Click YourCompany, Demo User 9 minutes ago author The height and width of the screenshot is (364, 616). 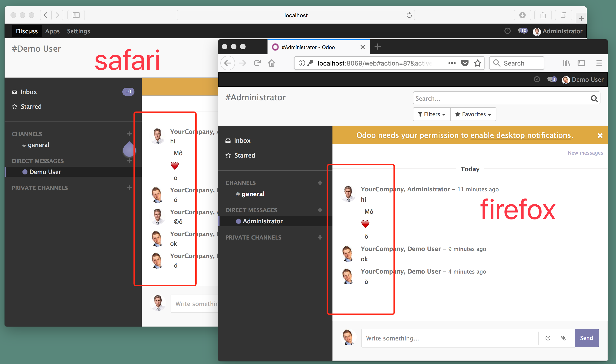(401, 249)
